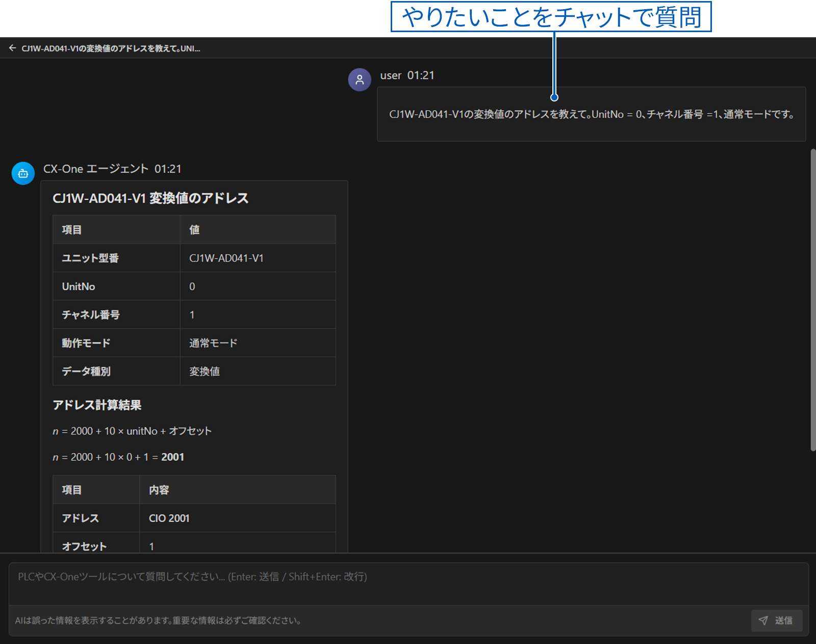Select the データ種別 row label
The image size is (816, 644).
pyautogui.click(x=117, y=371)
